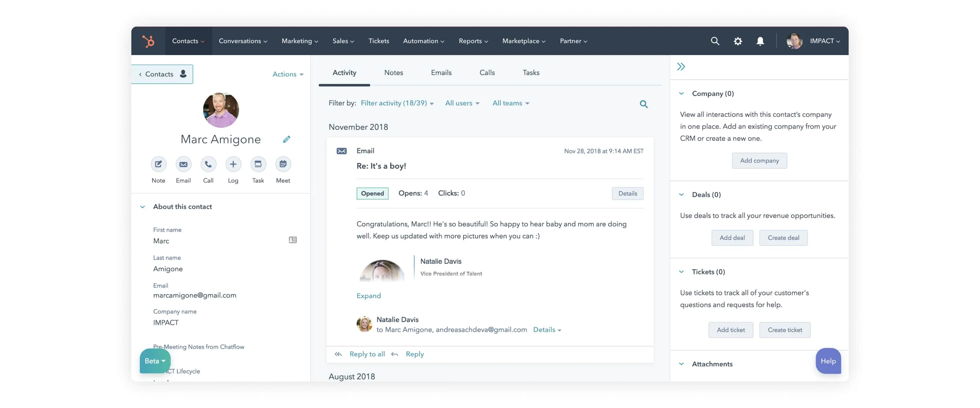Open the Beta badge dropdown
This screenshot has height=408, width=980.
154,360
